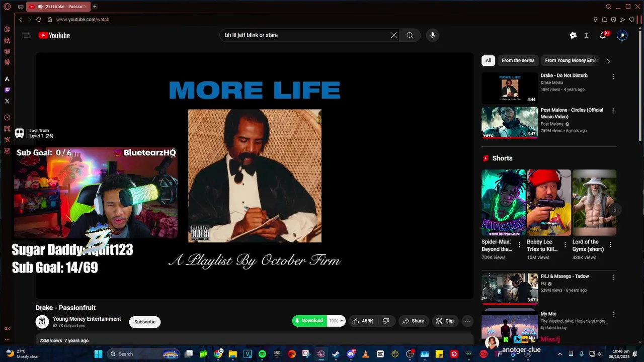The image size is (644, 362).
Task: Open options for Lord of the Gyms short
Action: pyautogui.click(x=610, y=244)
